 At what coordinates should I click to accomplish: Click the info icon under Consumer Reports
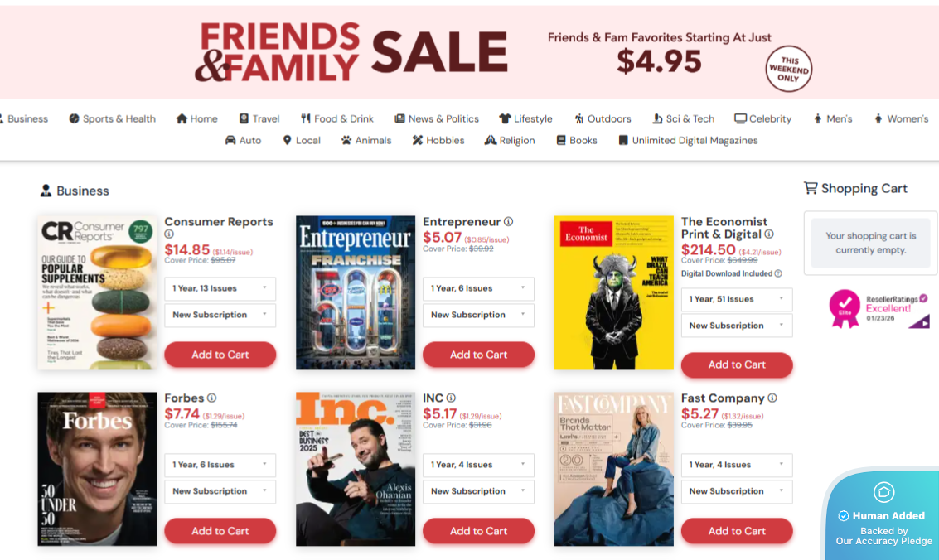click(x=169, y=234)
